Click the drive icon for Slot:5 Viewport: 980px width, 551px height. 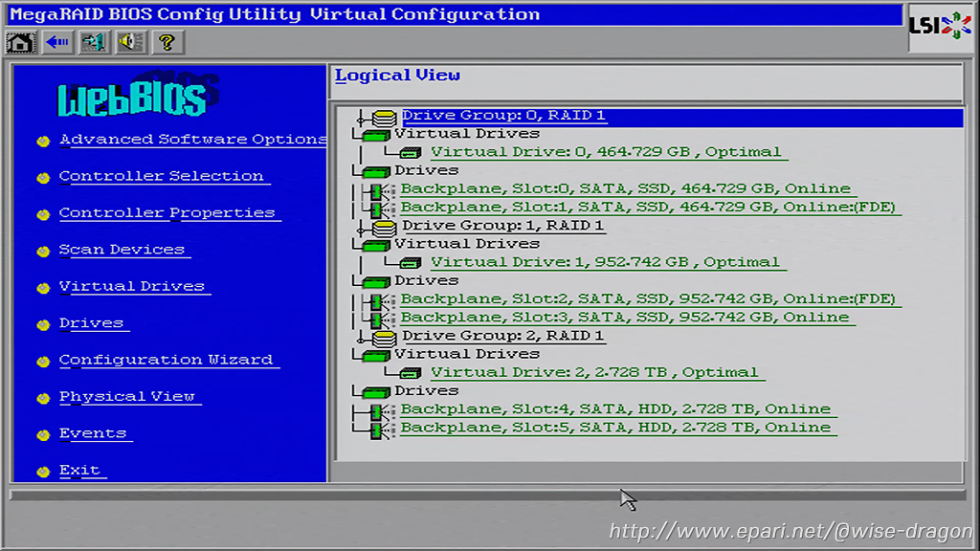point(381,430)
